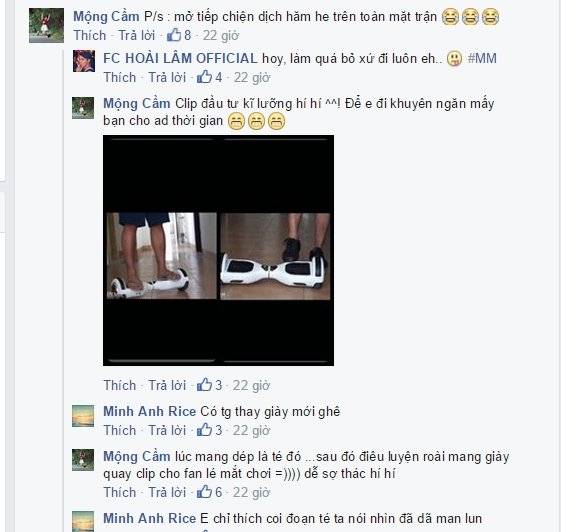
Task: Open the hoverboard image attachment
Action: tap(218, 250)
